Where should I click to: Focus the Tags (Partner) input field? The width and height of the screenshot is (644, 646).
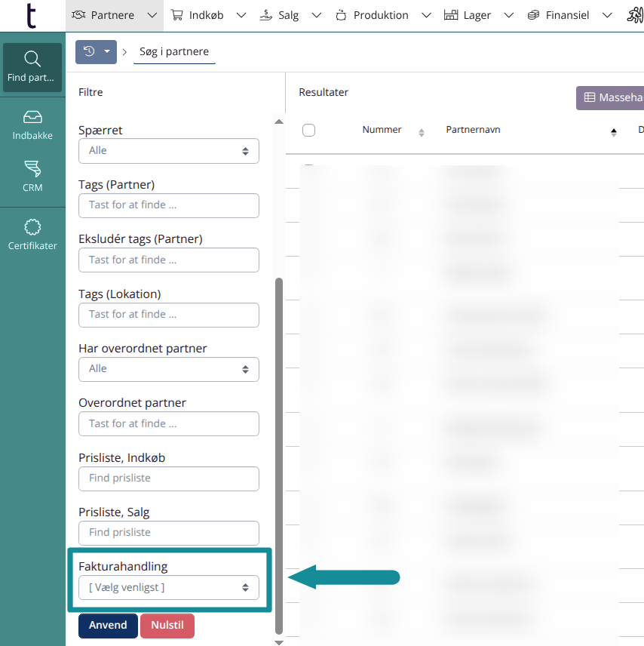[x=169, y=205]
